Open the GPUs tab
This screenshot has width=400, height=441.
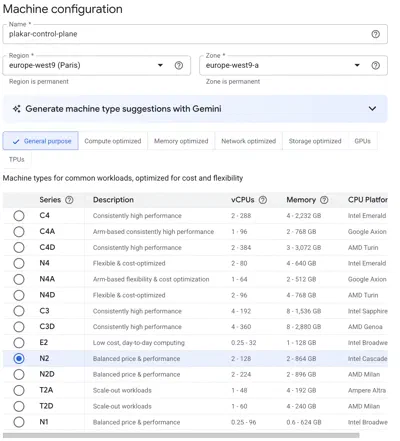click(363, 141)
